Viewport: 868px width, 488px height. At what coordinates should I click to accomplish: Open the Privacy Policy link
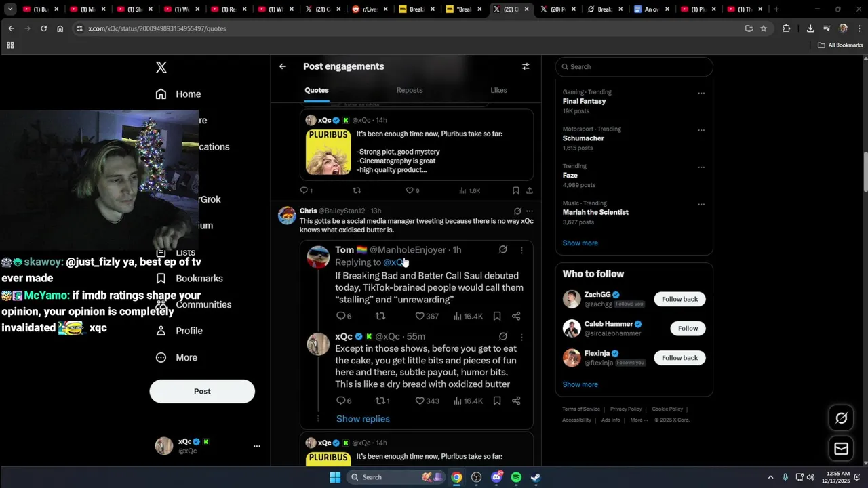click(626, 409)
